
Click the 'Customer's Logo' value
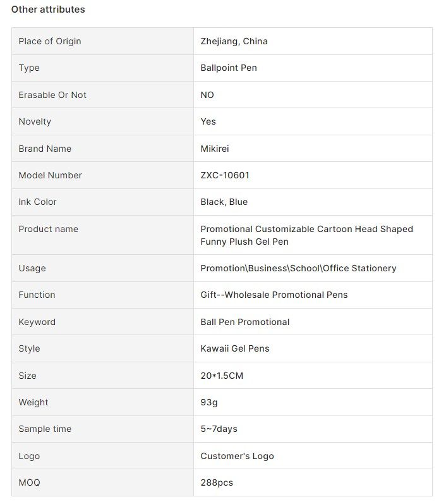click(237, 456)
